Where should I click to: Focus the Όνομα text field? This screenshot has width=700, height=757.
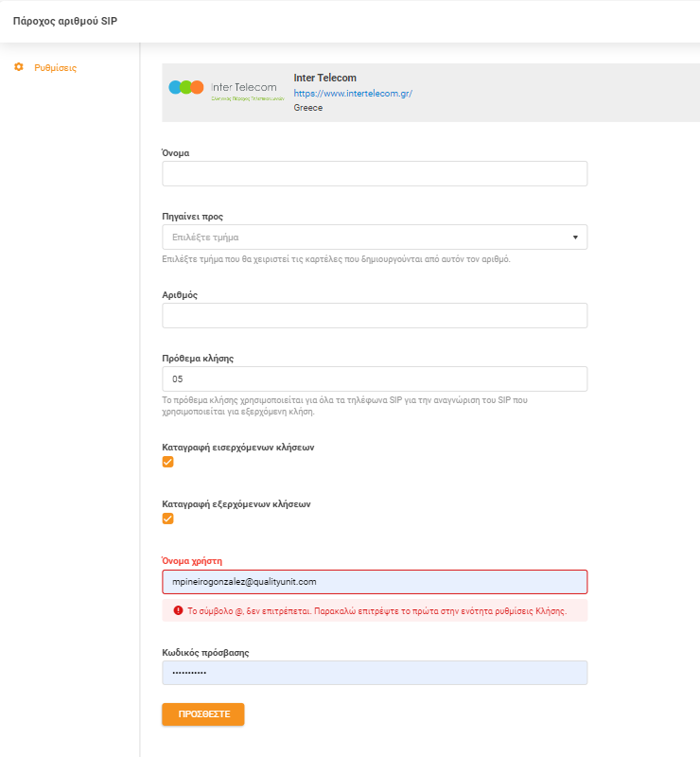[375, 173]
